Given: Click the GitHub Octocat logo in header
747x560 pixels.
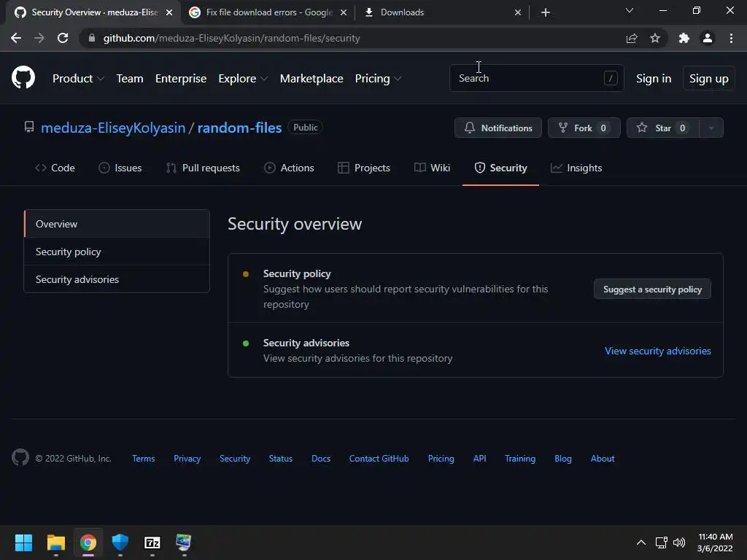Looking at the screenshot, I should pyautogui.click(x=23, y=77).
